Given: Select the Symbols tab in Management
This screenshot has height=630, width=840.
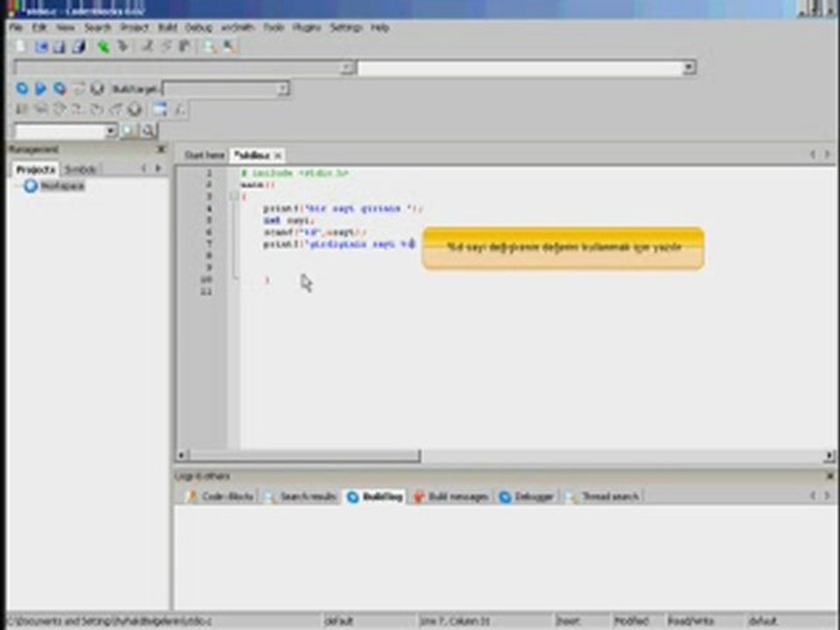Looking at the screenshot, I should pyautogui.click(x=80, y=170).
